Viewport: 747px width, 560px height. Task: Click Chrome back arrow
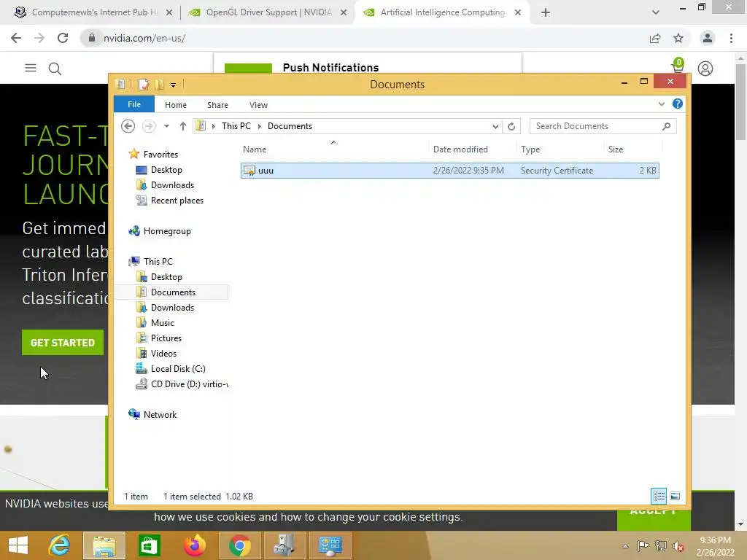tap(16, 38)
